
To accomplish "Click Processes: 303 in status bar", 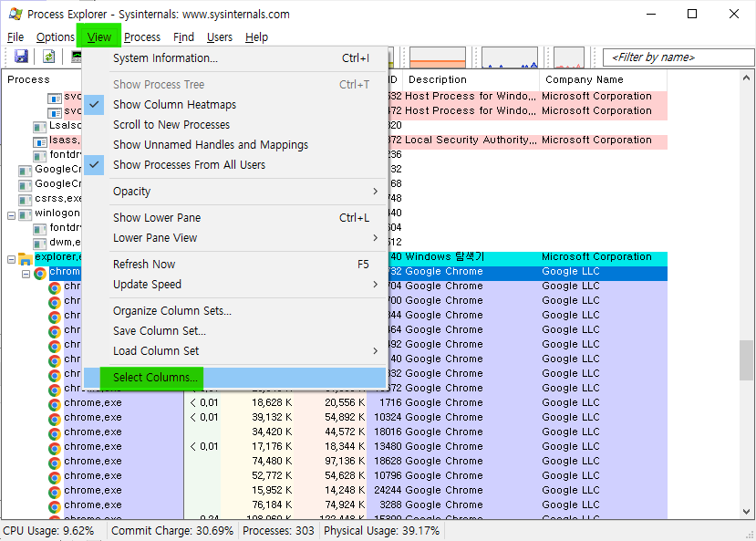I will click(278, 531).
